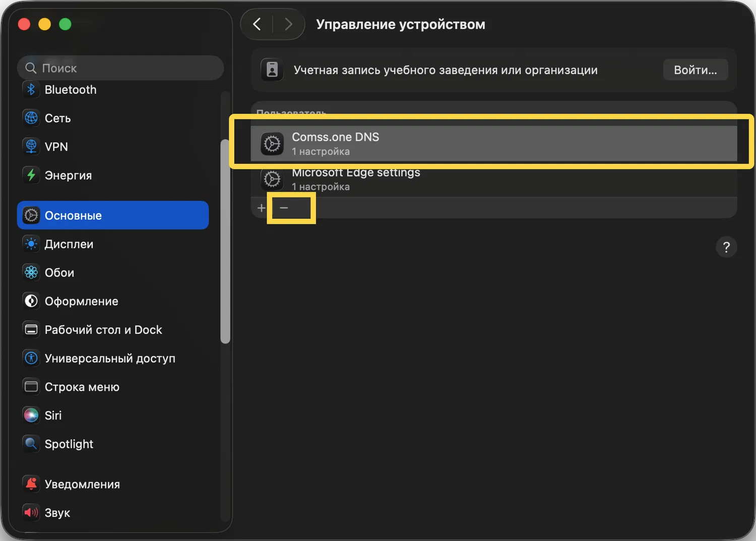Click the Bluetooth icon in sidebar
The height and width of the screenshot is (541, 756).
(31, 90)
